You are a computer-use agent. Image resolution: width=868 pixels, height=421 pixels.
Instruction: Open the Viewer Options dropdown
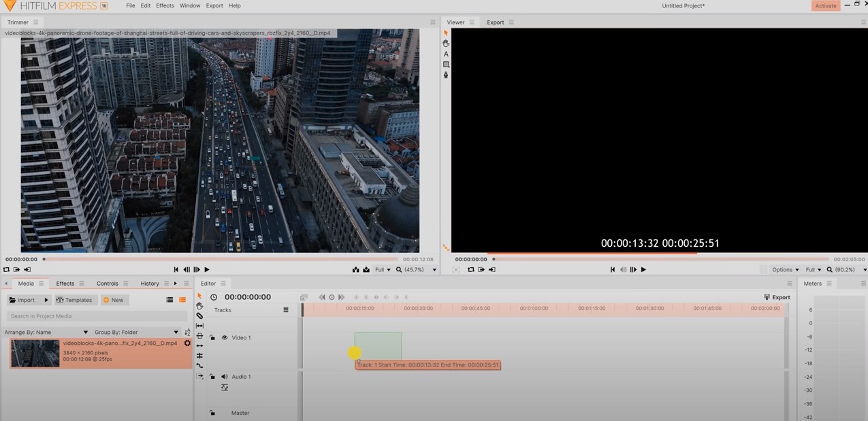point(786,270)
